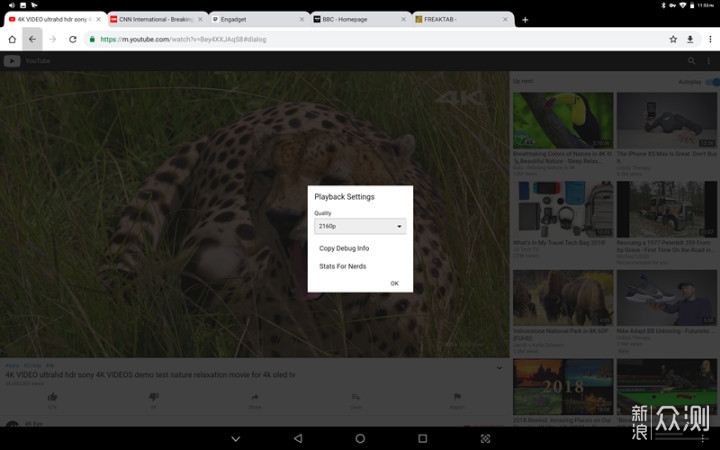The image size is (720, 450).
Task: Go to the browser home page
Action: (12, 39)
